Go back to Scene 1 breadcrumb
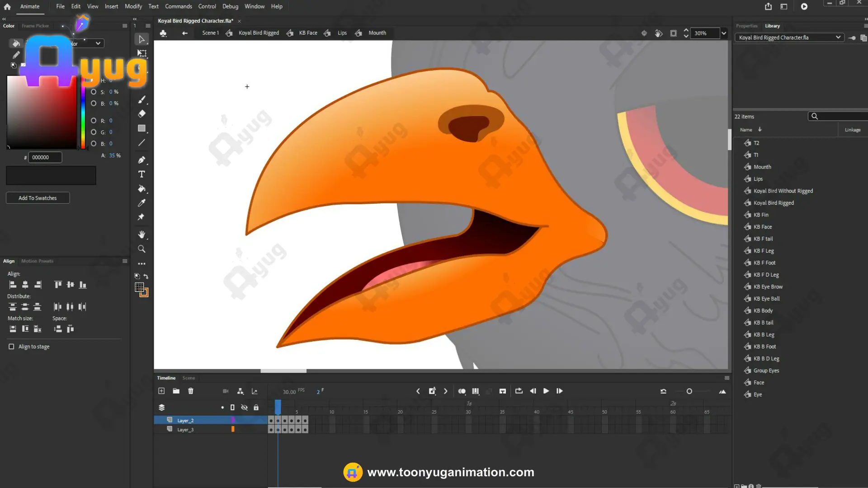 tap(210, 33)
